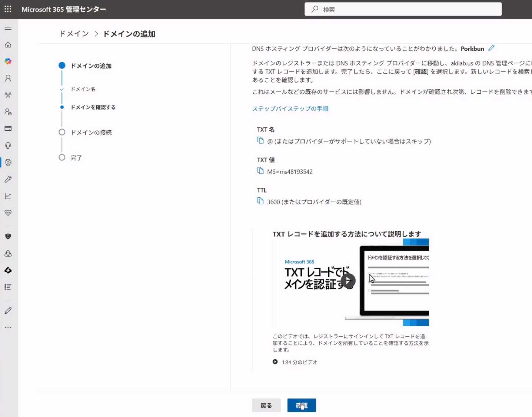Viewport: 532px width, 417px height.
Task: Open Security shield admin center icon
Action: [x=8, y=237]
